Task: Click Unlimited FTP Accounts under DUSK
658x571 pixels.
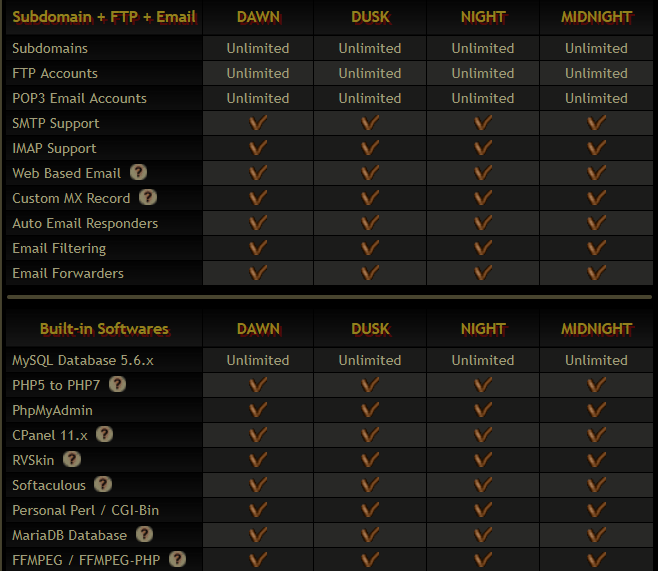Action: pyautogui.click(x=370, y=73)
